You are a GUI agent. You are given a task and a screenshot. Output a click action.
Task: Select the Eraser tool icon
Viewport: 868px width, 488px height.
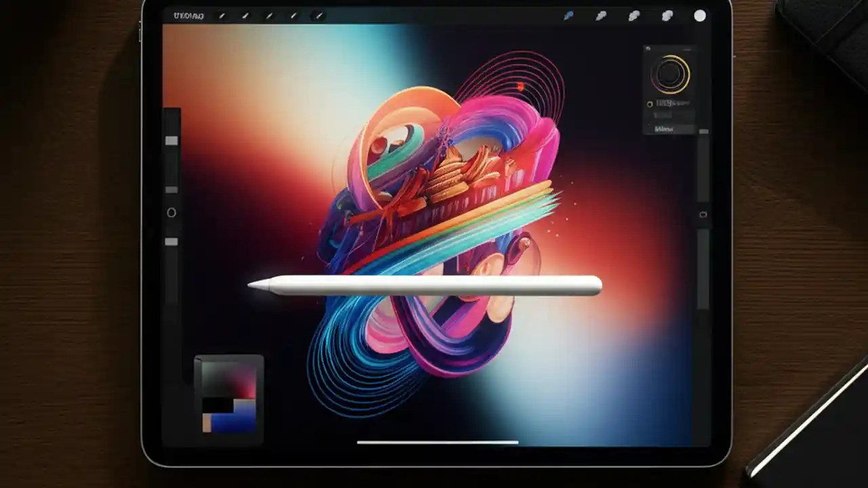[x=635, y=15]
